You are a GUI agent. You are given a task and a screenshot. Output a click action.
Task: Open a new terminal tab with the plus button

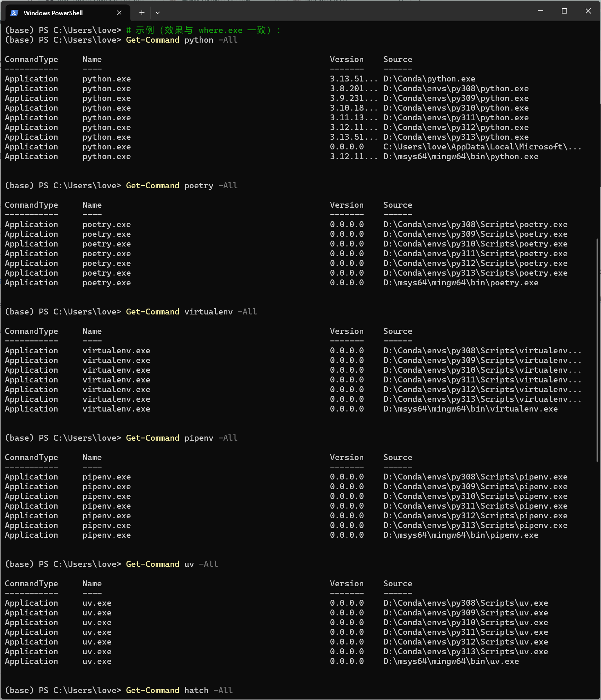coord(142,12)
